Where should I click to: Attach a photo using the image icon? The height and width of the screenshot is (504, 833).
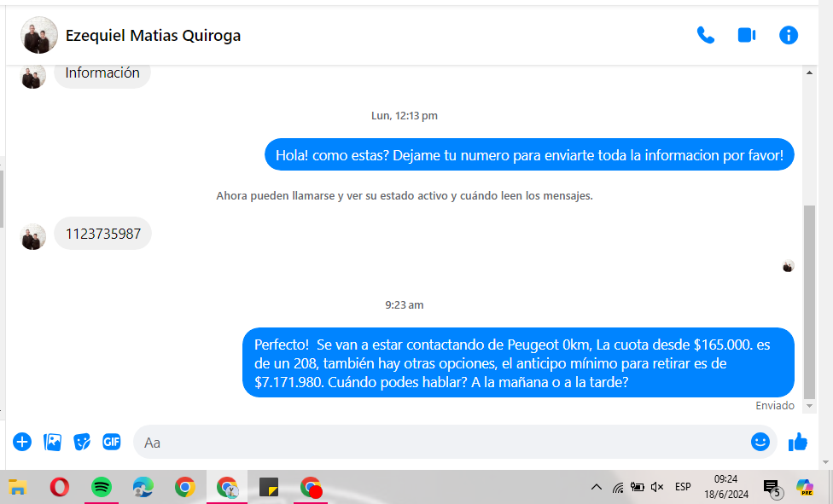pos(53,442)
